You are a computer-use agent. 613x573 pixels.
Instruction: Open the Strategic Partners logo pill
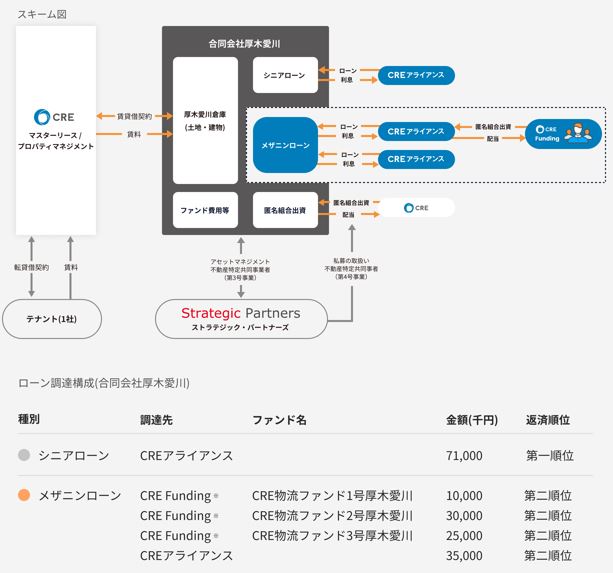pyautogui.click(x=241, y=319)
